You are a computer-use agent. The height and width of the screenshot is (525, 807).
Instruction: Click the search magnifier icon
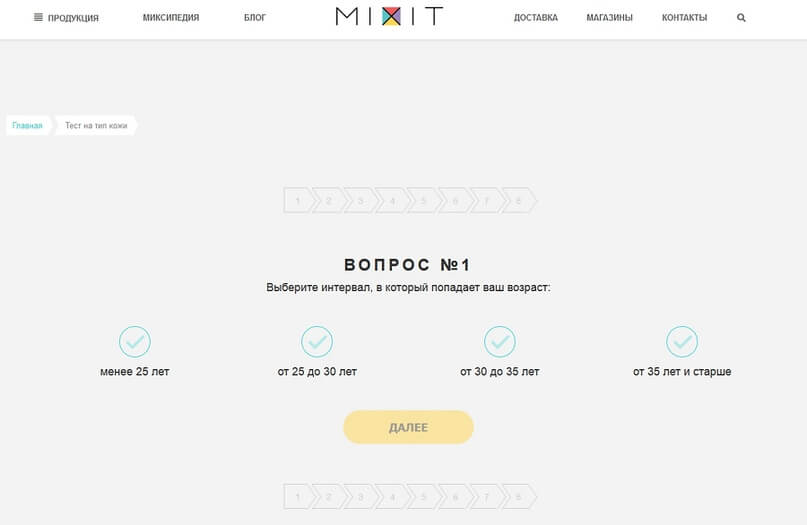pyautogui.click(x=741, y=18)
